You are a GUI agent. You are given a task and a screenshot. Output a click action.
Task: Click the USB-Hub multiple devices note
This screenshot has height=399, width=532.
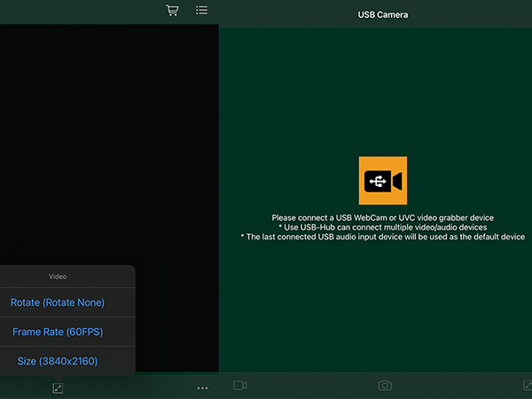pyautogui.click(x=382, y=227)
